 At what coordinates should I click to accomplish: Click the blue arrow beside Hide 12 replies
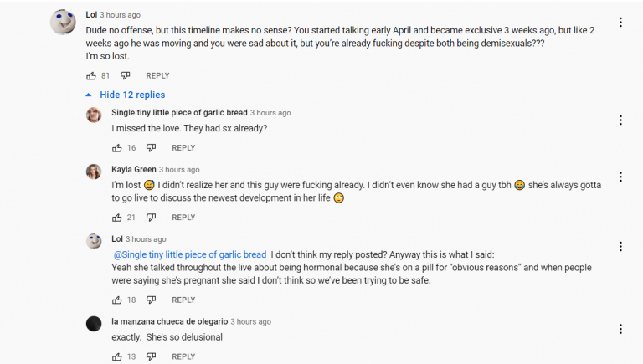coord(88,95)
